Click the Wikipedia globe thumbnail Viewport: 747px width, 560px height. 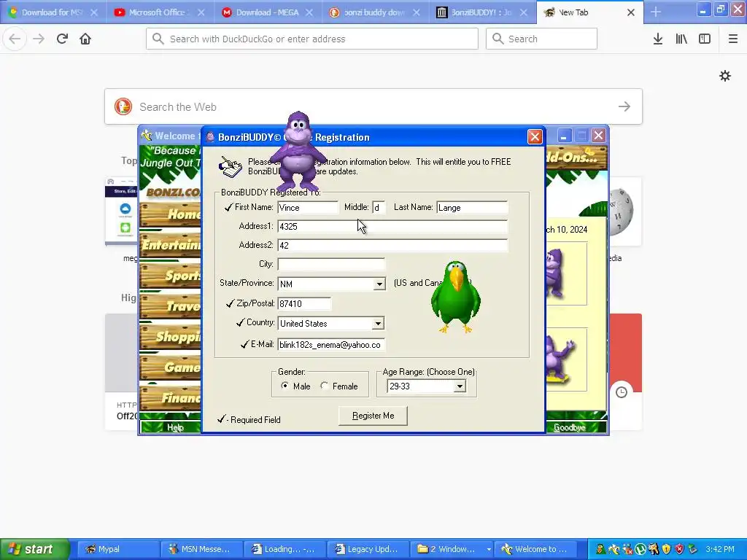tap(620, 211)
